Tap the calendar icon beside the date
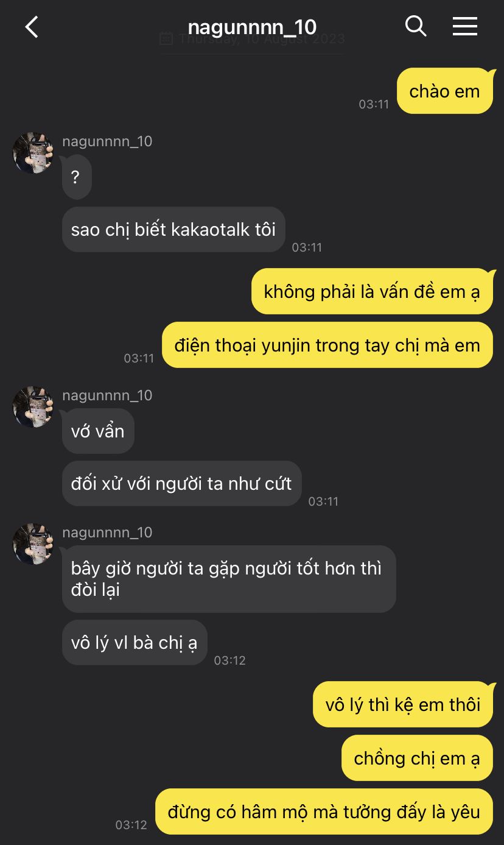Screen dimensions: 504x845 [x=166, y=39]
